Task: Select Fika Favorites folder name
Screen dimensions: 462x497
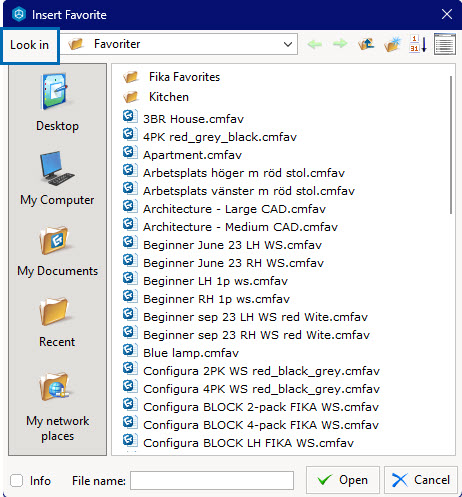Action: 184,77
